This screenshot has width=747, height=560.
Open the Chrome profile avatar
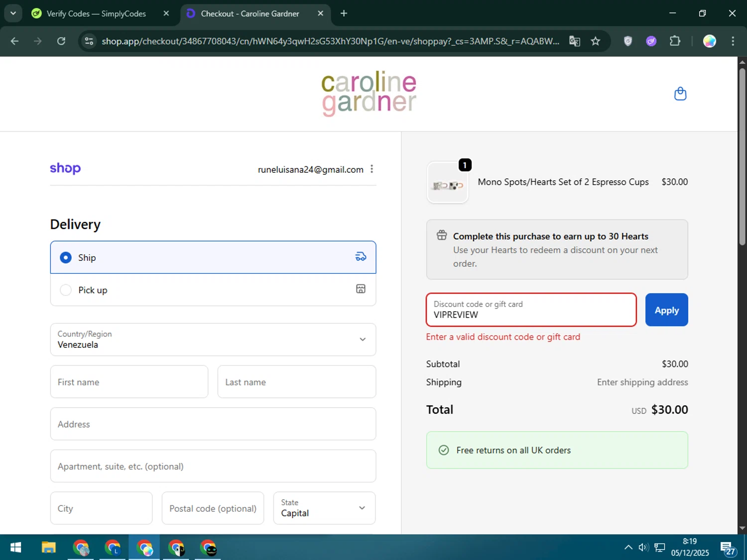point(710,41)
